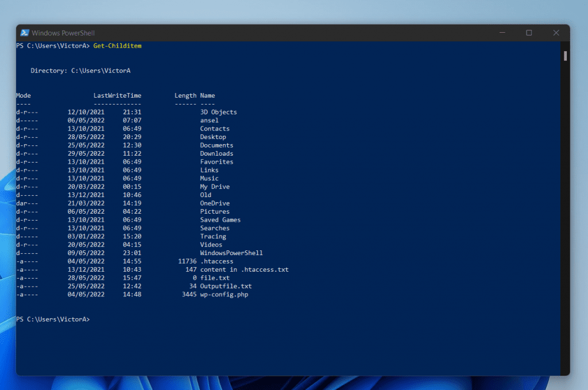This screenshot has height=390, width=588.
Task: Click the 3445 length value
Action: 189,295
